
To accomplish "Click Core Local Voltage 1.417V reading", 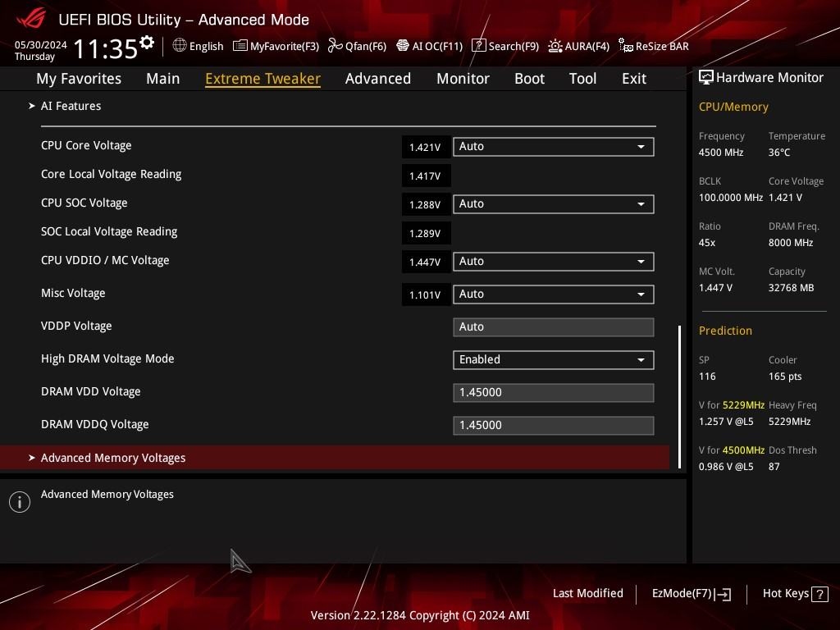I will (x=426, y=176).
